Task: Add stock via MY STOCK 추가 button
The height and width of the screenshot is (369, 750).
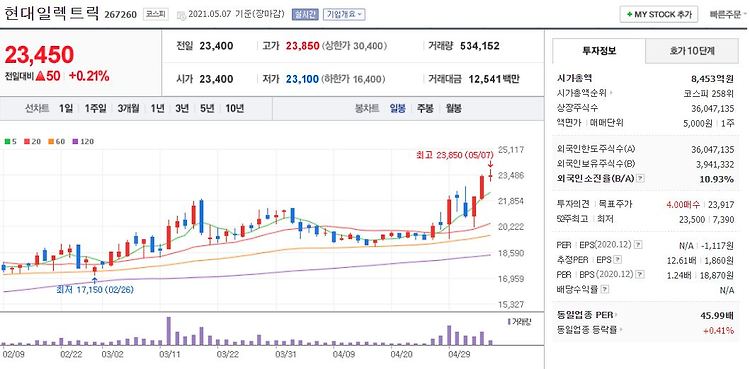Action: pos(659,14)
